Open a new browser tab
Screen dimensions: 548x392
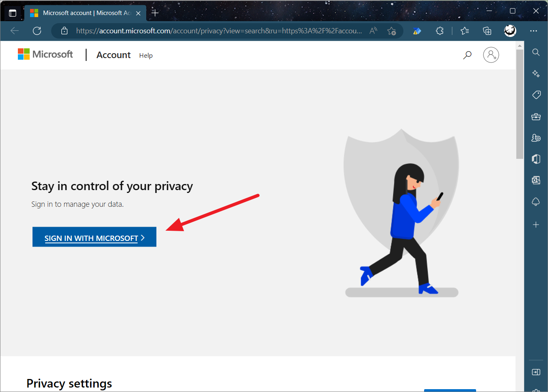(155, 13)
